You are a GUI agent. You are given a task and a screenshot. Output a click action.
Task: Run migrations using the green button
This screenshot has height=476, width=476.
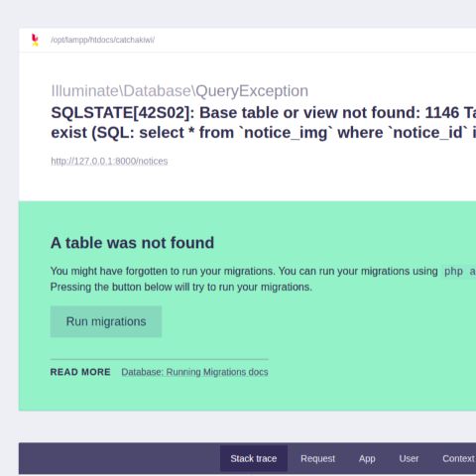pyautogui.click(x=106, y=321)
